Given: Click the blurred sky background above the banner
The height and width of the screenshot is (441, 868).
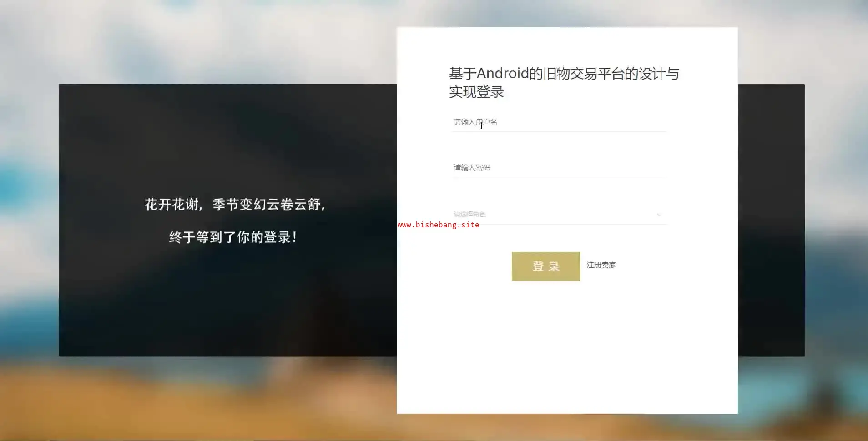Looking at the screenshot, I should (x=205, y=41).
